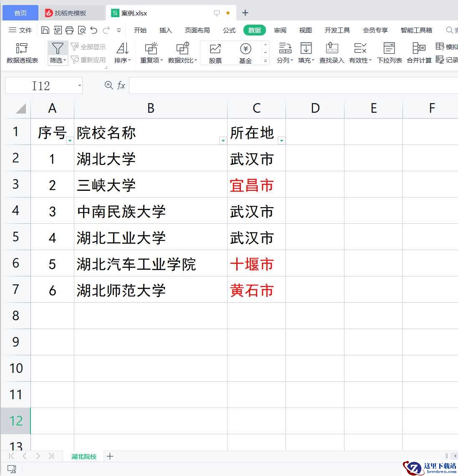Click the Undo arrow
Image resolution: width=458 pixels, height=476 pixels.
pos(94,30)
